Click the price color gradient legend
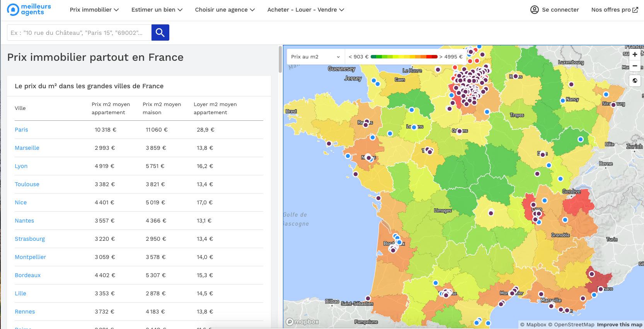 pyautogui.click(x=404, y=57)
